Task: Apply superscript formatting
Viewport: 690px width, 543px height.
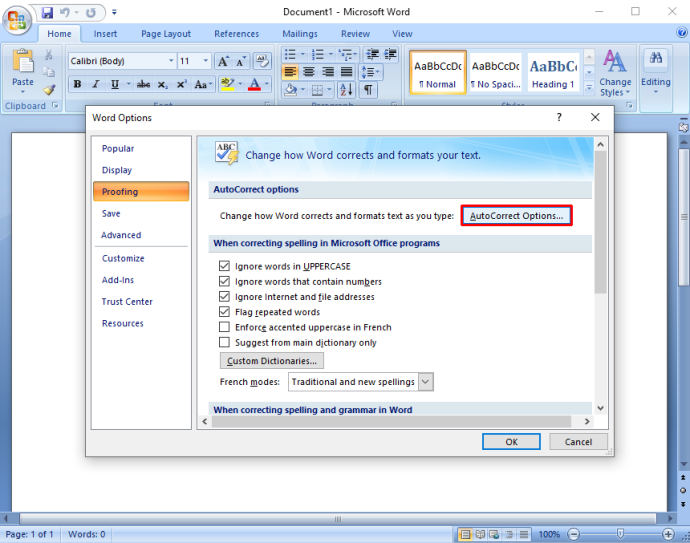Action: [181, 84]
